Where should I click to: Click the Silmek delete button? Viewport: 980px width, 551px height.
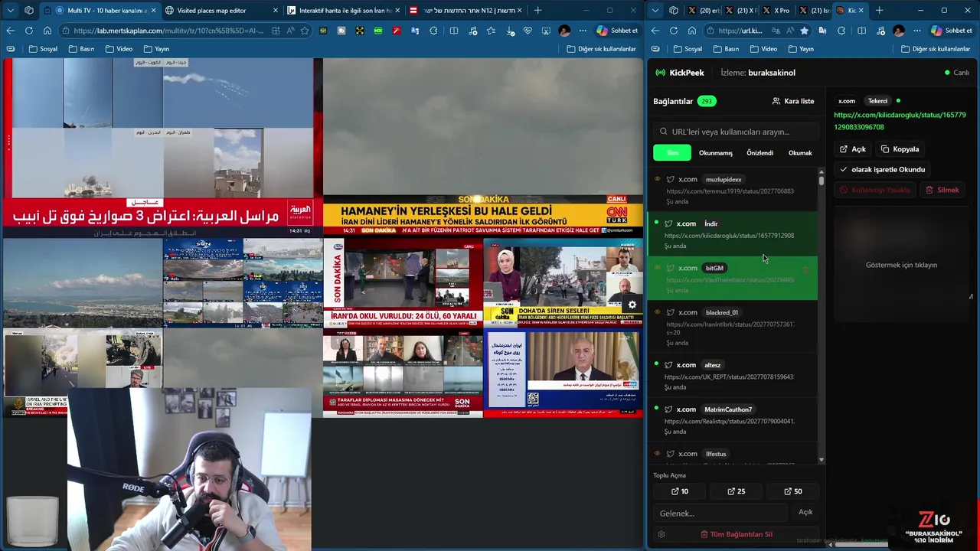click(942, 190)
